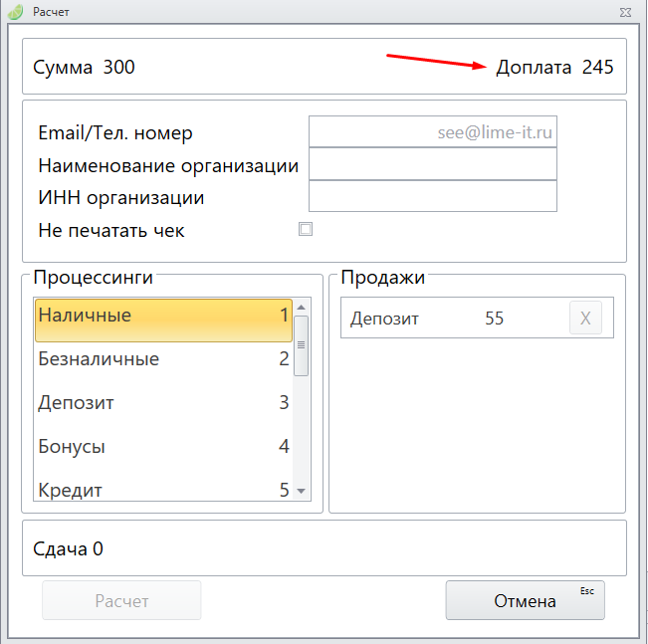Enable the Не печатать чек checkbox
This screenshot has width=648, height=644.
pos(306,229)
